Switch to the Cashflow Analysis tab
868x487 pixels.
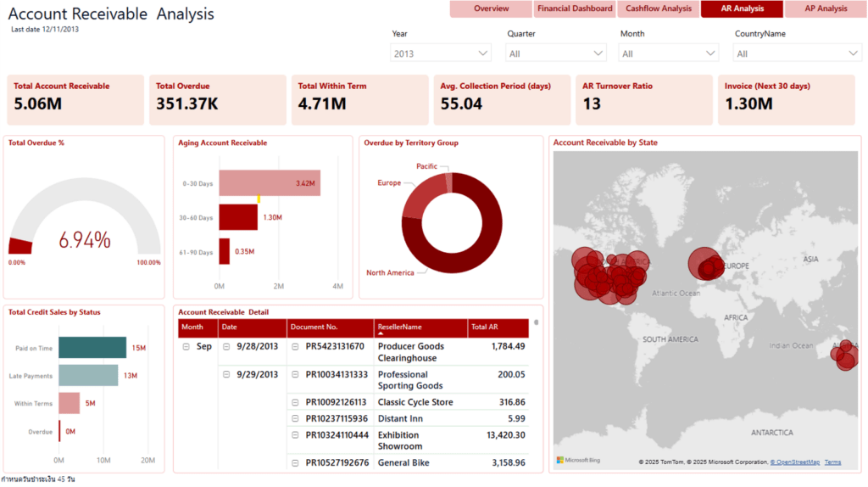click(x=659, y=8)
